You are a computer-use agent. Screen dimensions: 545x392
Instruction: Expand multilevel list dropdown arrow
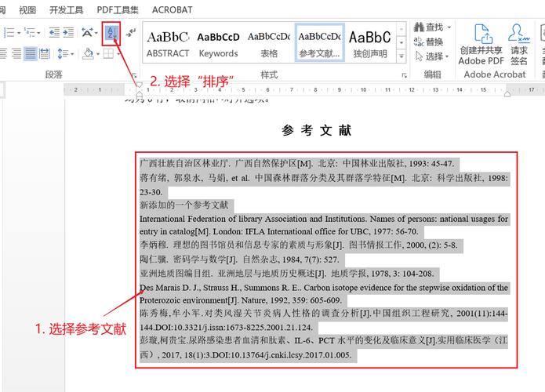pyautogui.click(x=38, y=33)
